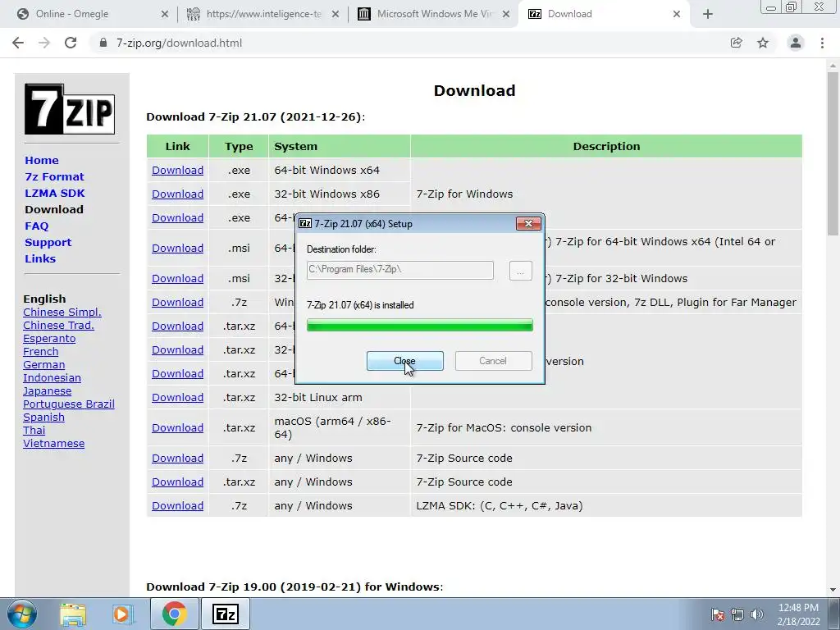The image size is (840, 630).
Task: Close the Download tab
Action: [x=677, y=14]
